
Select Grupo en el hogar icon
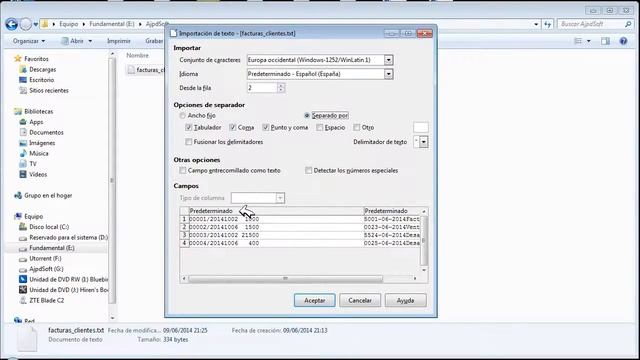point(18,196)
